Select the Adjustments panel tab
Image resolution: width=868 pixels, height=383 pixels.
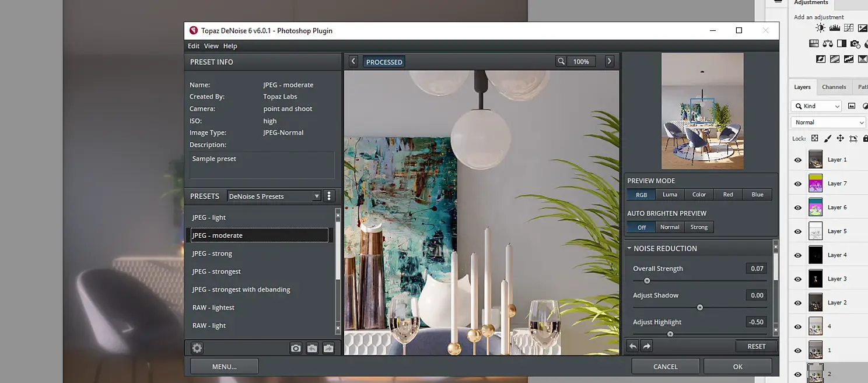(811, 3)
